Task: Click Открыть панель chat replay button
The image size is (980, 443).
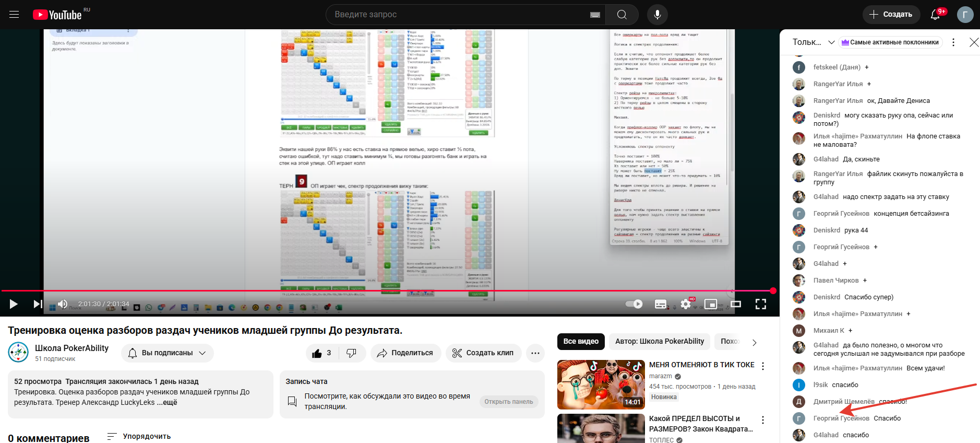Action: (x=509, y=402)
